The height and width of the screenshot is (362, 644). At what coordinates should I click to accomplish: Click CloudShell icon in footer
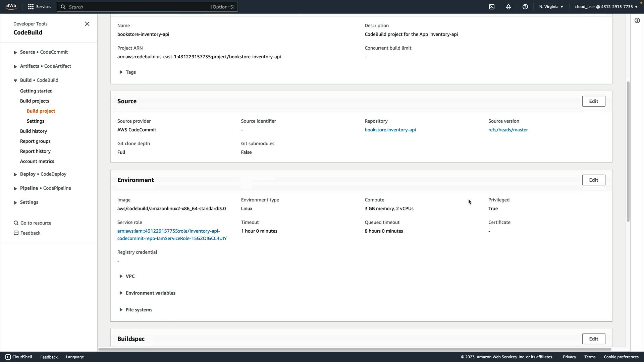pos(8,357)
